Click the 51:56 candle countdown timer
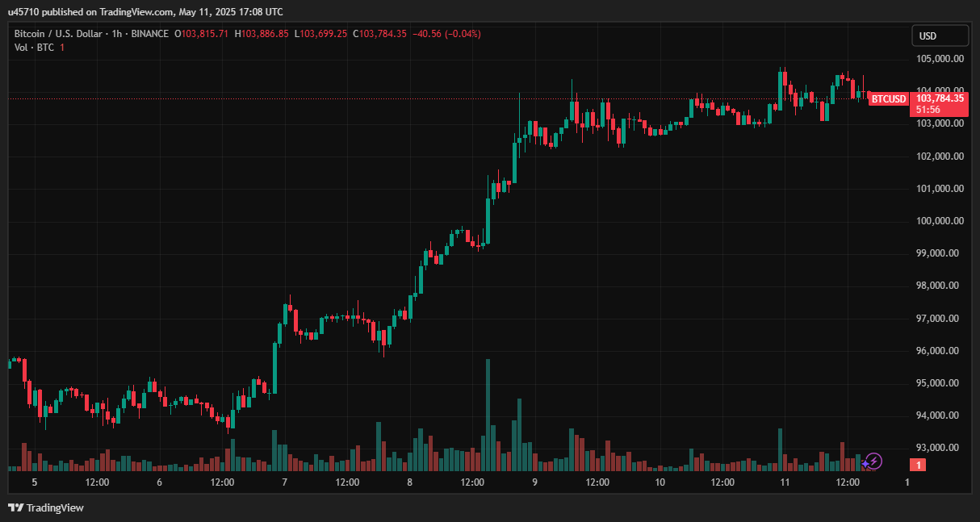980x522 pixels. point(928,109)
